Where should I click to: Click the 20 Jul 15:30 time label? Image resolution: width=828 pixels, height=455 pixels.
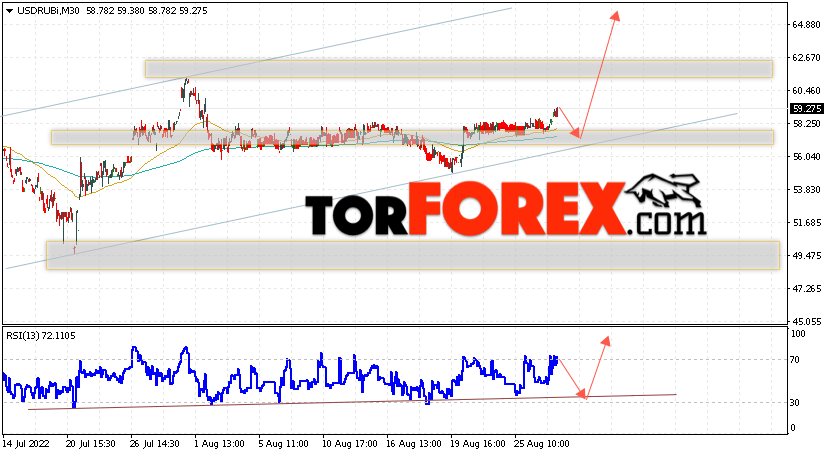91,444
